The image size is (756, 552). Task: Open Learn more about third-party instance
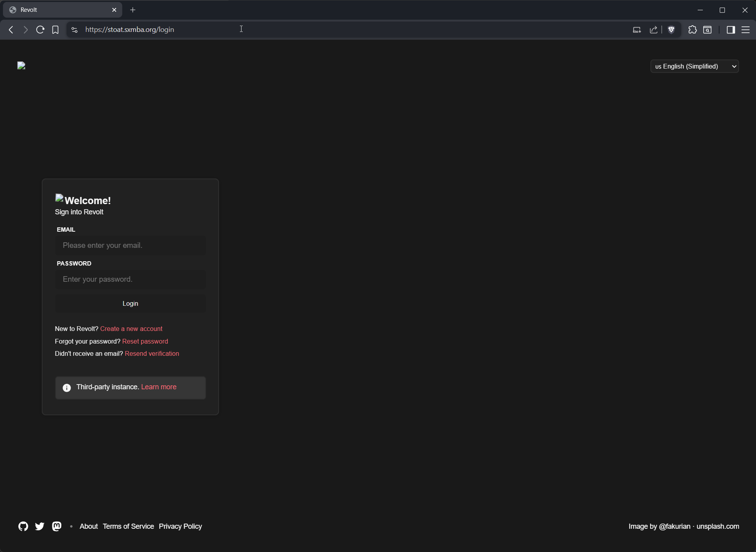click(x=159, y=387)
